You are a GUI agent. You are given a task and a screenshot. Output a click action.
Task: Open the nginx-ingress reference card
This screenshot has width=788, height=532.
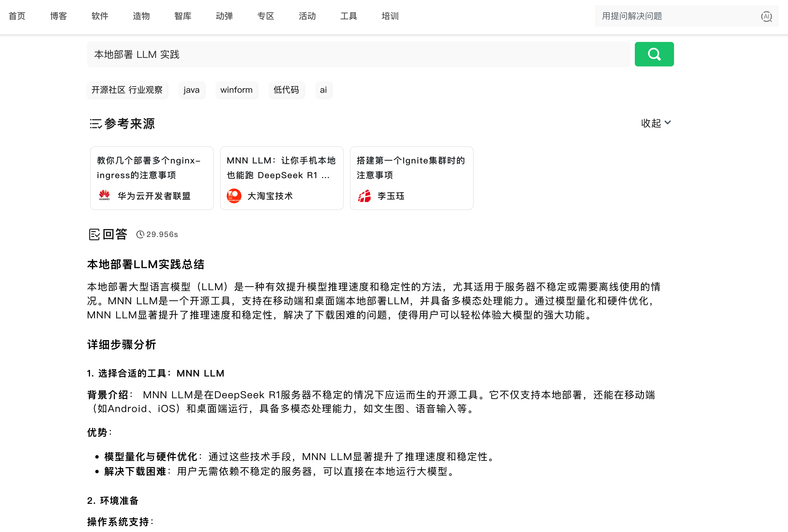click(x=152, y=168)
